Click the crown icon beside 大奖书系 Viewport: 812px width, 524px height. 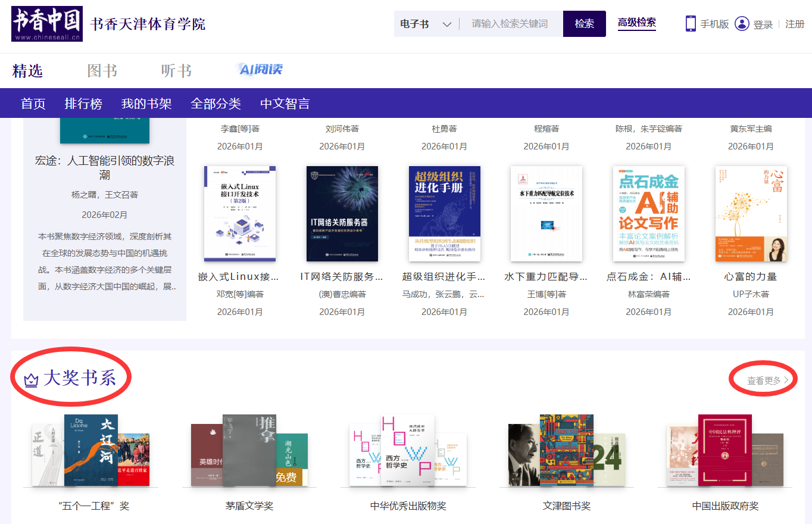(x=31, y=379)
